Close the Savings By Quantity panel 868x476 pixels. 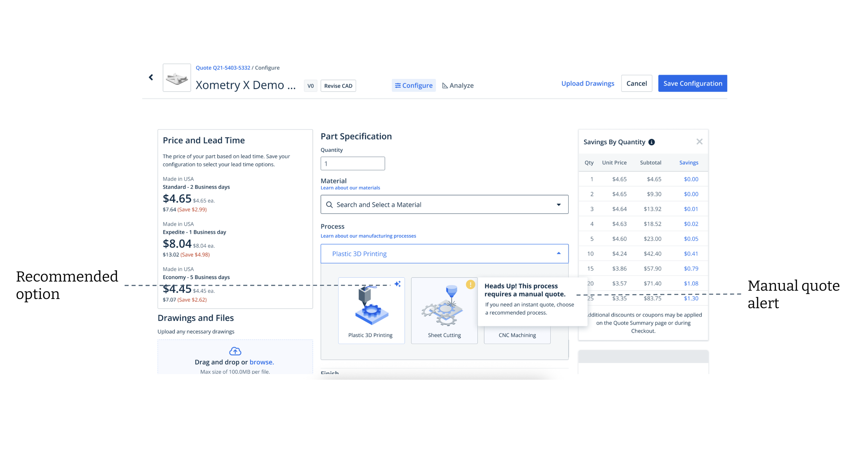point(699,142)
